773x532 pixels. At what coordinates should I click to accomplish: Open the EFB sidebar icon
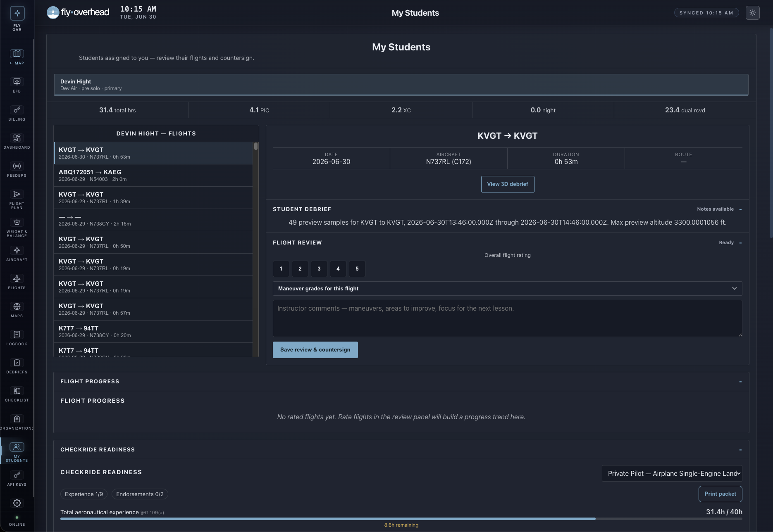(17, 85)
